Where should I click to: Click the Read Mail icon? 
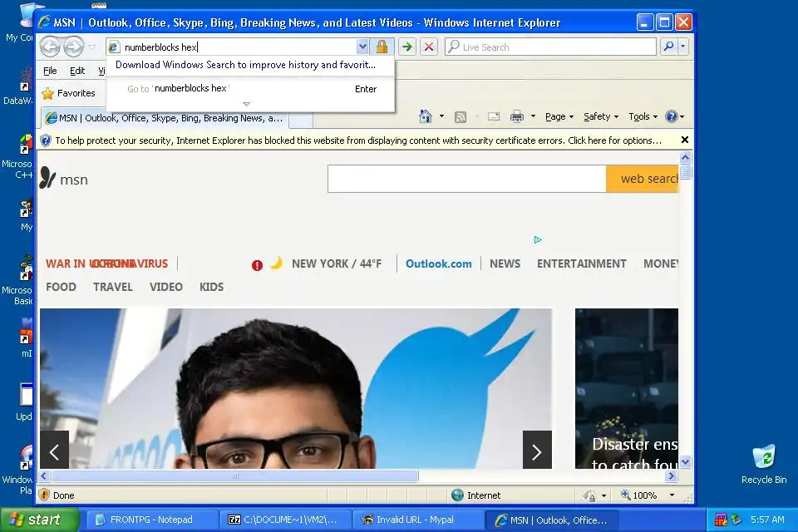pos(494,116)
